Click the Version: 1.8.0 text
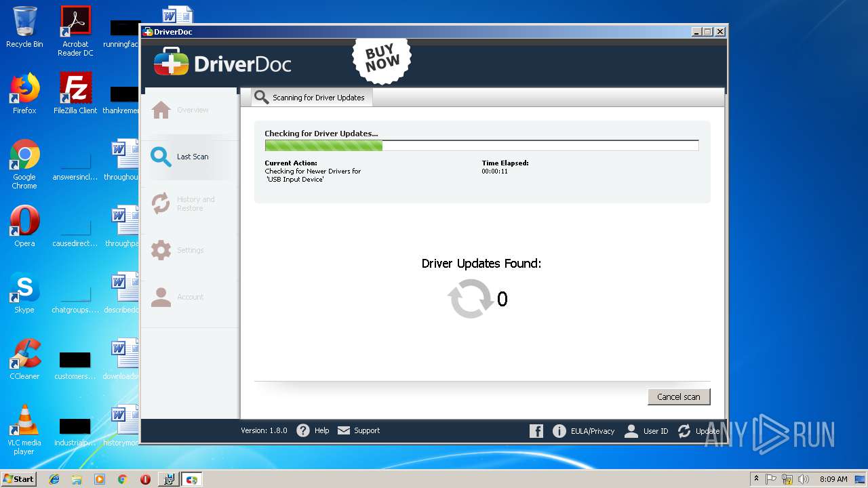868x488 pixels. (x=264, y=430)
